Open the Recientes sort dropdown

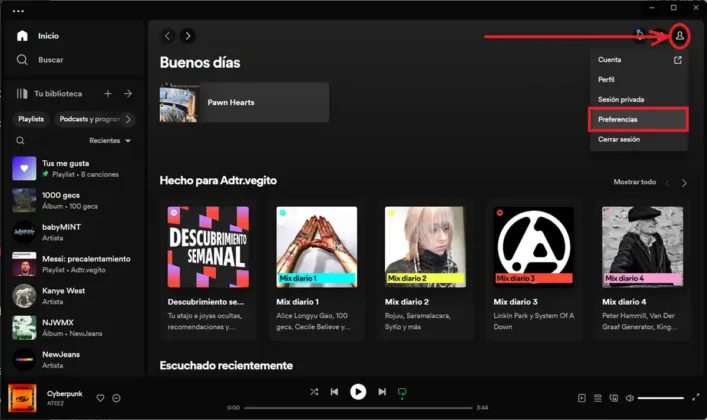pyautogui.click(x=110, y=141)
